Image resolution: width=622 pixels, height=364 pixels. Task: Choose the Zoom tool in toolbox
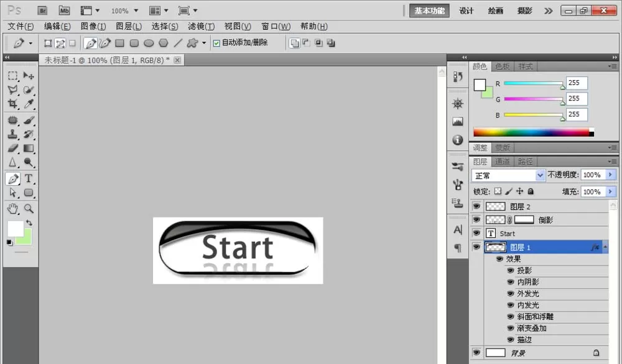[29, 209]
